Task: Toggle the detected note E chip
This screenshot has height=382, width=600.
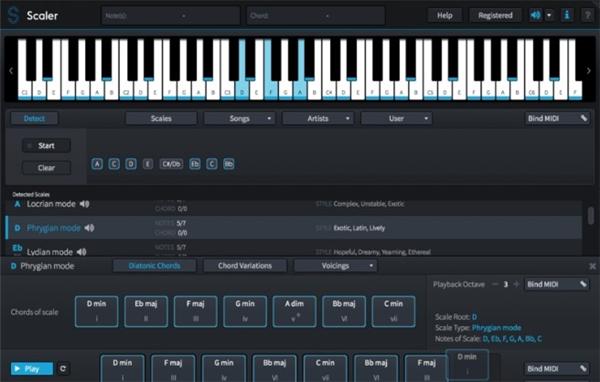Action: point(148,164)
